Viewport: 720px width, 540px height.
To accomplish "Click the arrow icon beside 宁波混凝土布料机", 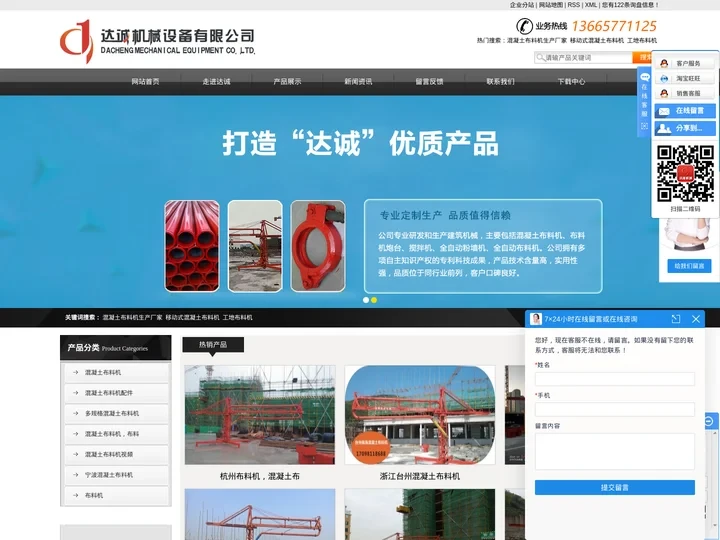I will (x=76, y=475).
